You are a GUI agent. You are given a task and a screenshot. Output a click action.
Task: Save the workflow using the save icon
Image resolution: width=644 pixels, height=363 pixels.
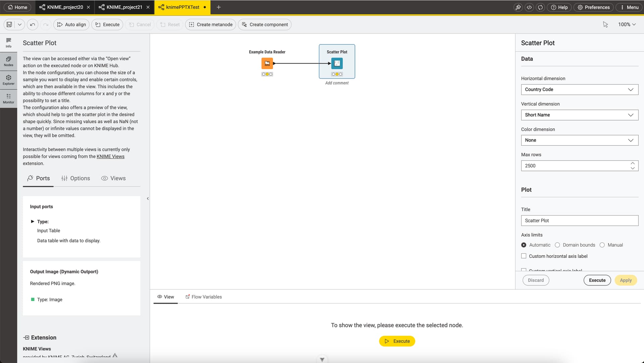click(9, 24)
